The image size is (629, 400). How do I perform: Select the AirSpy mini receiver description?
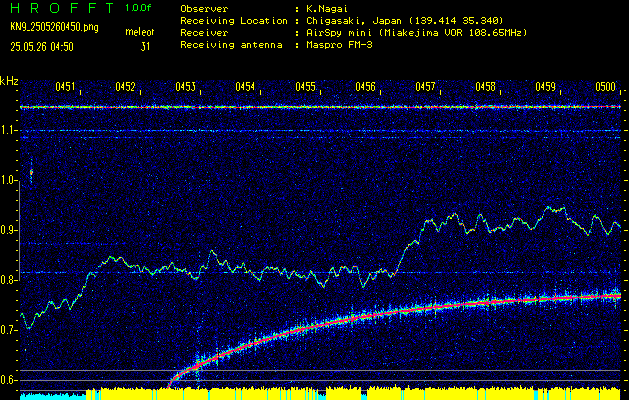416,32
